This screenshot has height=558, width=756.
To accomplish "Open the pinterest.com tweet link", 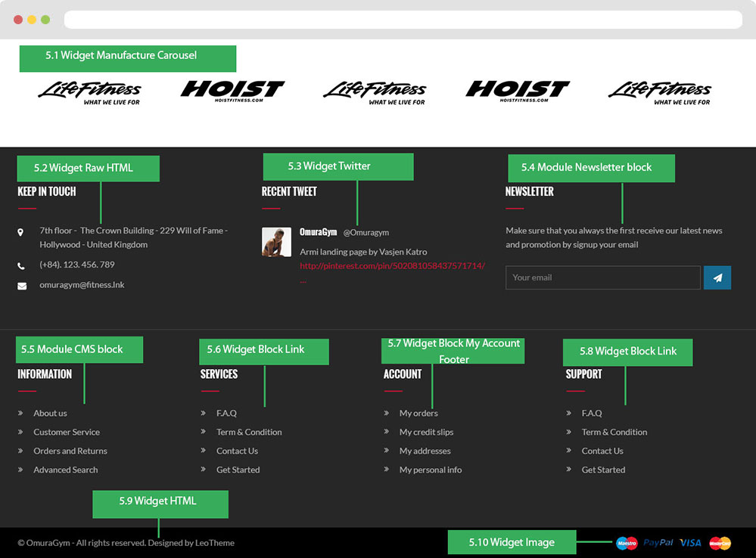I will 393,265.
